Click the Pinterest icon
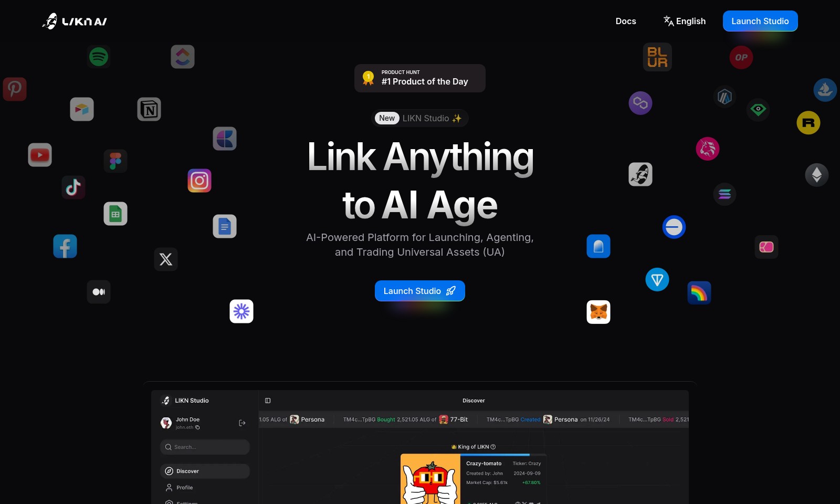Screen dimensions: 840x504 point(15,89)
